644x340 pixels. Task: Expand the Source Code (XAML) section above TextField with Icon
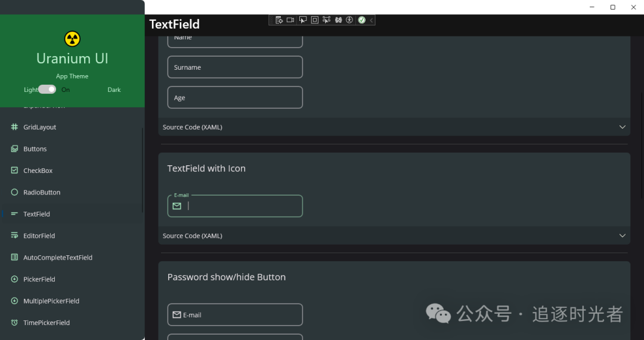click(394, 127)
